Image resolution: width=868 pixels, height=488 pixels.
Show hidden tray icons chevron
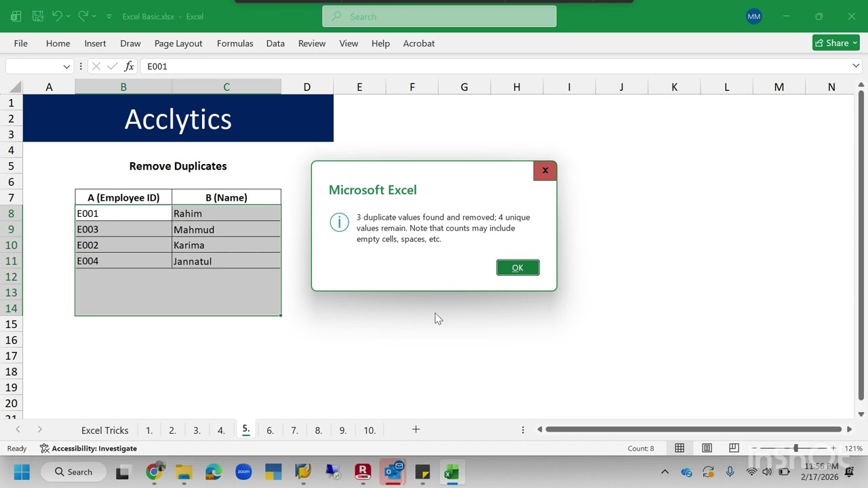665,472
